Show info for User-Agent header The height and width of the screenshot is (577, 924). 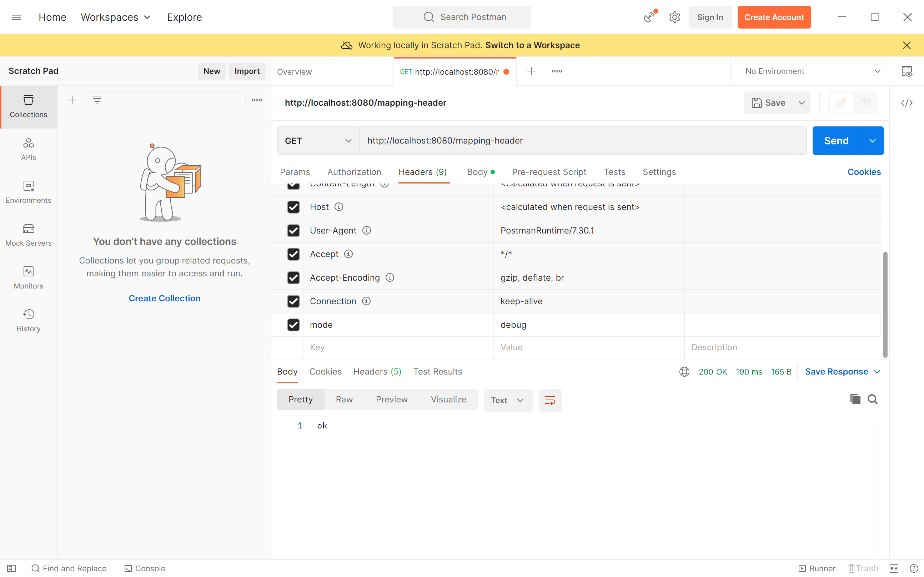coord(367,231)
